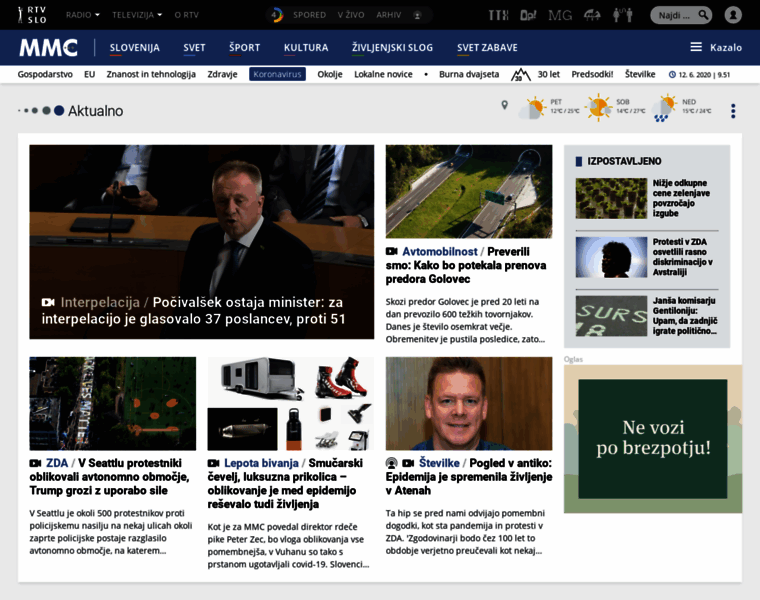Open the weather three-dot options menu
760x600 pixels.
tap(733, 111)
